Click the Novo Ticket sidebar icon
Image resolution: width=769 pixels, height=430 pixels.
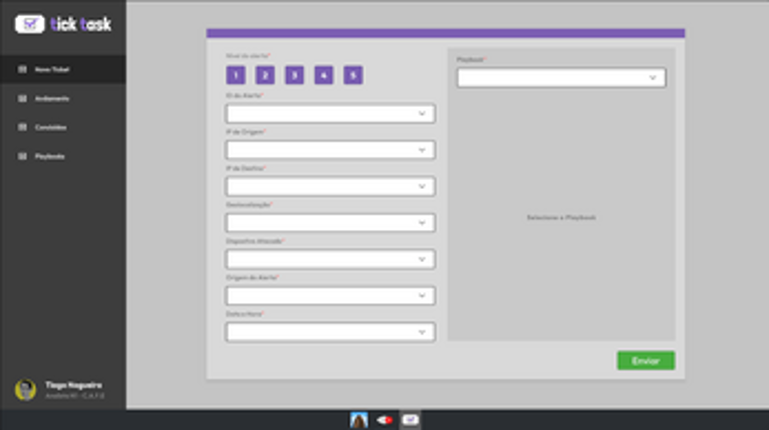(x=23, y=70)
